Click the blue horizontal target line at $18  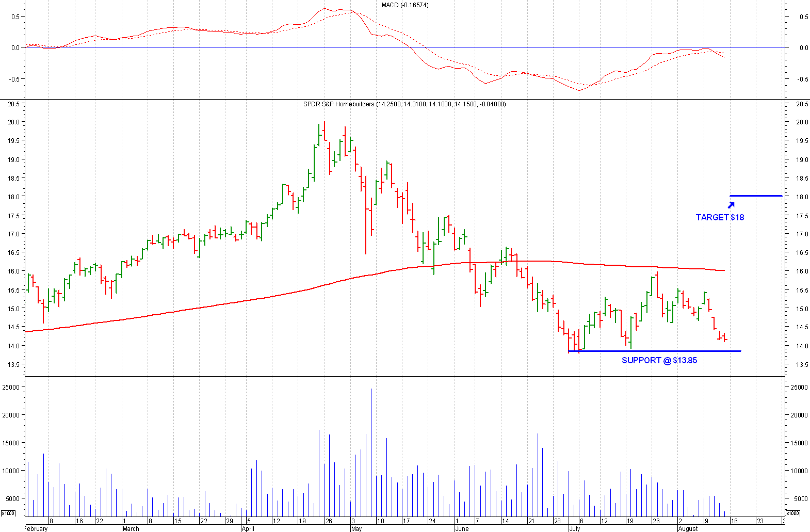756,196
